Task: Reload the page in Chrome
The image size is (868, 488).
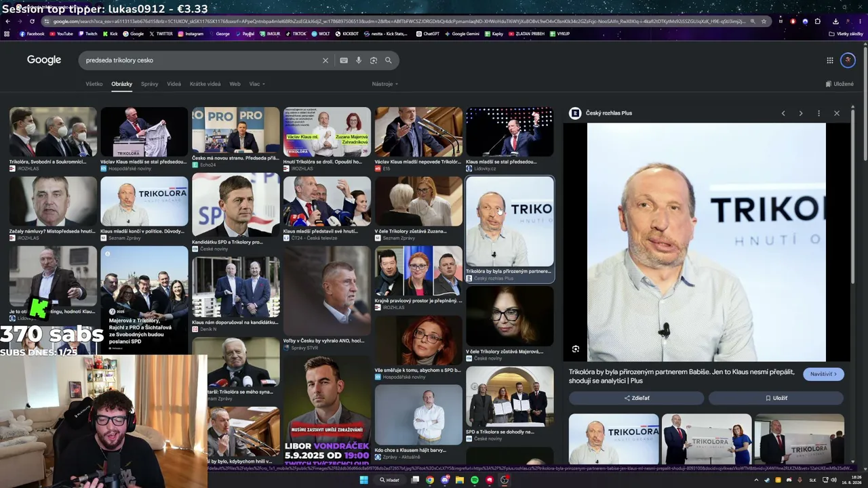Action: tap(31, 21)
